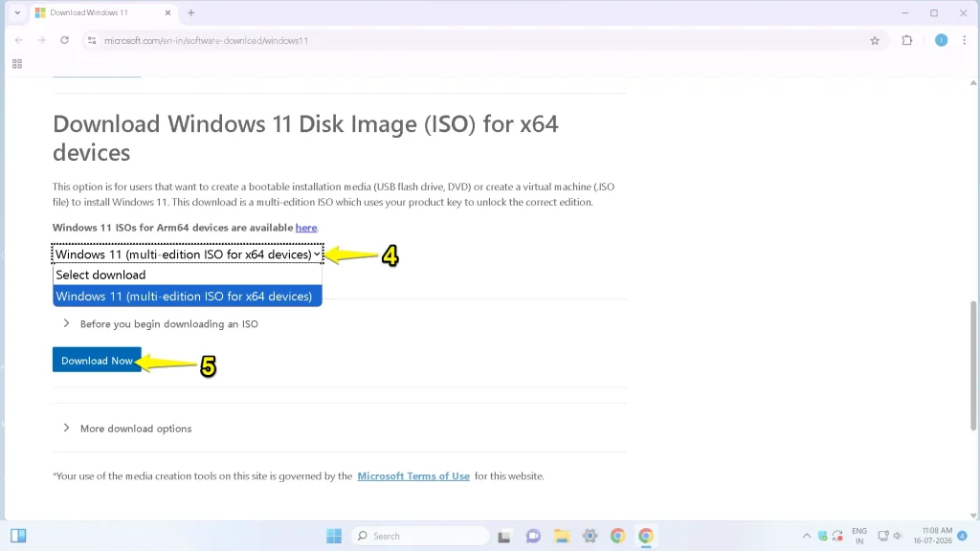Open the Windows 11 edition select dropdown
Screen dimensions: 980x551
pos(188,254)
